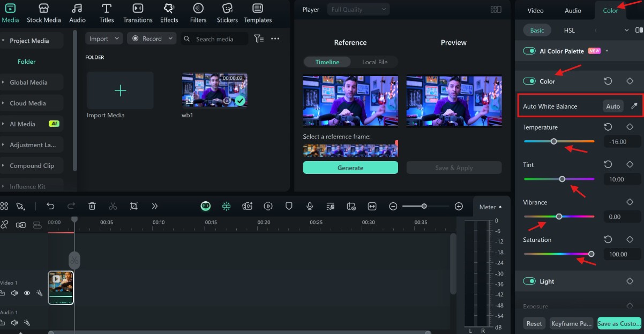The image size is (644, 334).
Task: Open the Effects tab
Action: (x=169, y=13)
